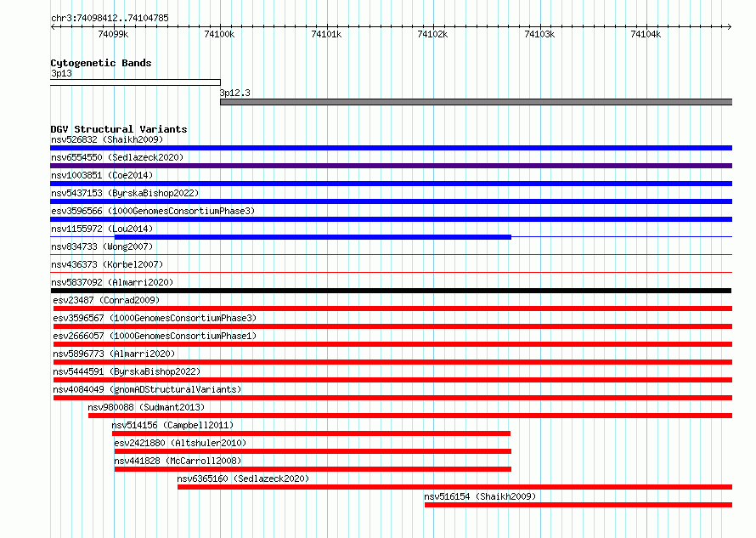
Task: Open the nsv1003851 (Coe2014) variant label
Action: click(x=102, y=175)
